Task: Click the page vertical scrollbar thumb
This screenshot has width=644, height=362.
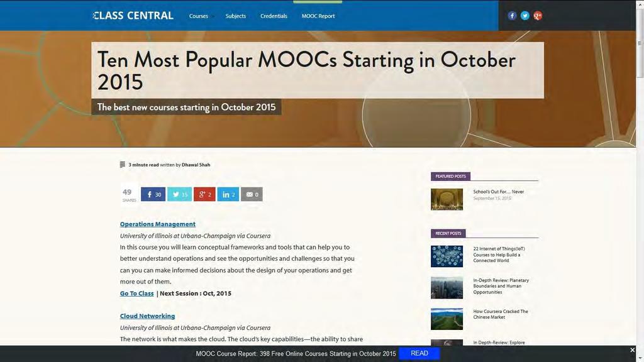Action: [640, 43]
